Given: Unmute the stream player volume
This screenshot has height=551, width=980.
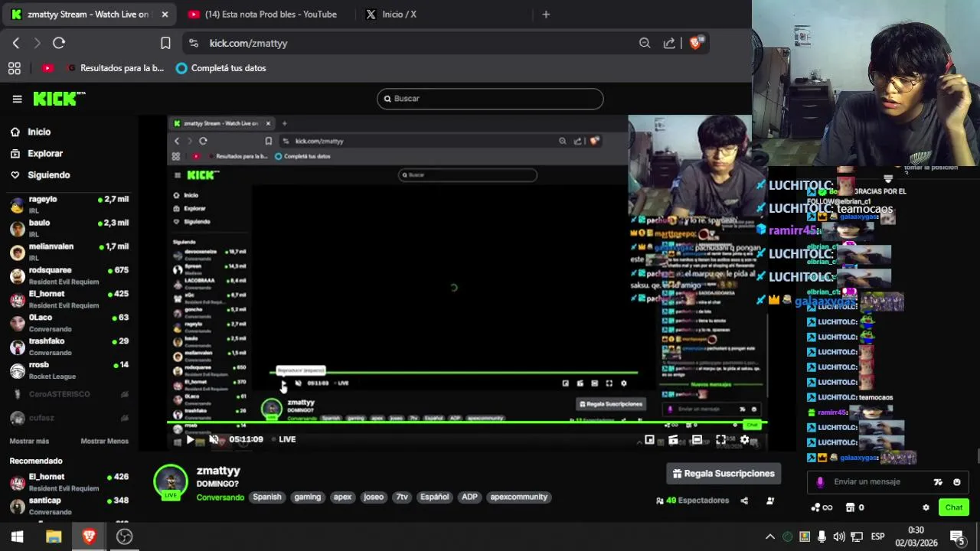Looking at the screenshot, I should pyautogui.click(x=214, y=439).
